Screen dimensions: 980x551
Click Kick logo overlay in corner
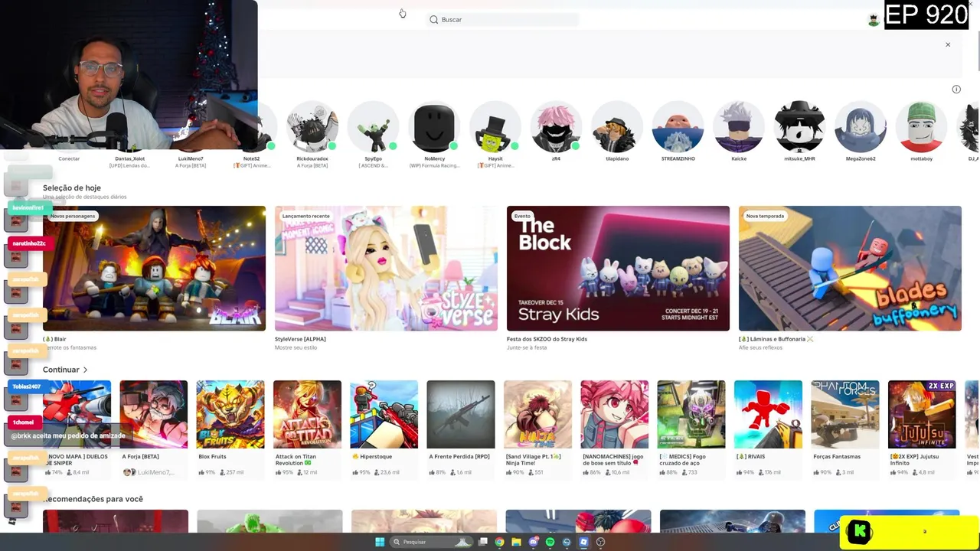[x=859, y=531]
